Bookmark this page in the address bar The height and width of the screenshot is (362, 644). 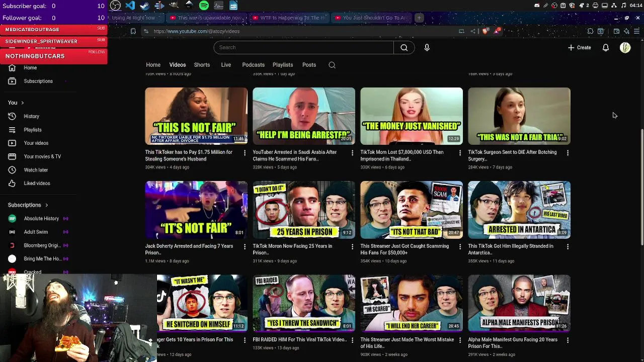(x=133, y=31)
